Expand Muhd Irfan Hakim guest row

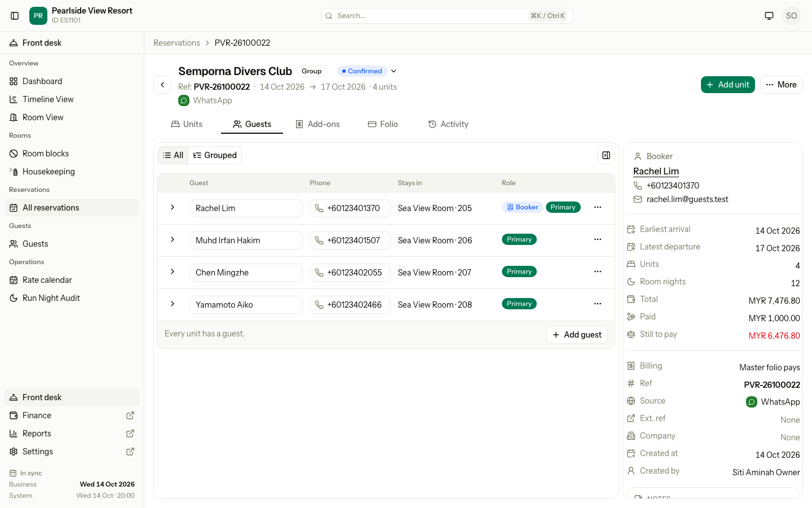coord(173,239)
